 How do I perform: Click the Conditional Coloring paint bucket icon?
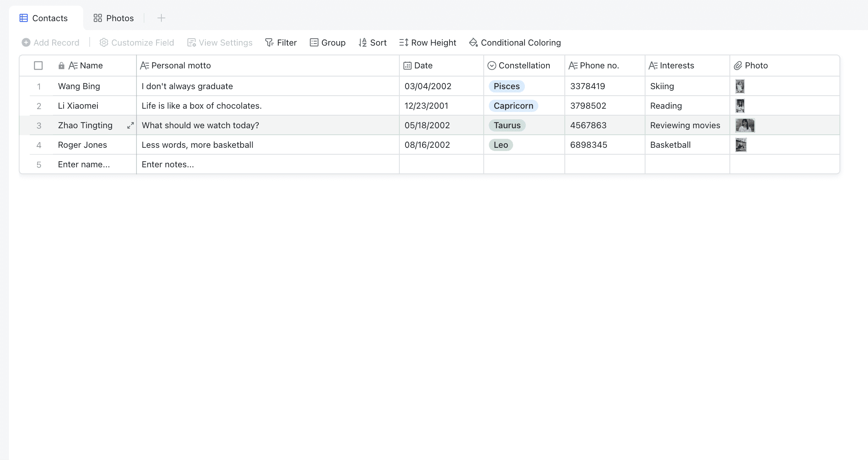point(473,42)
